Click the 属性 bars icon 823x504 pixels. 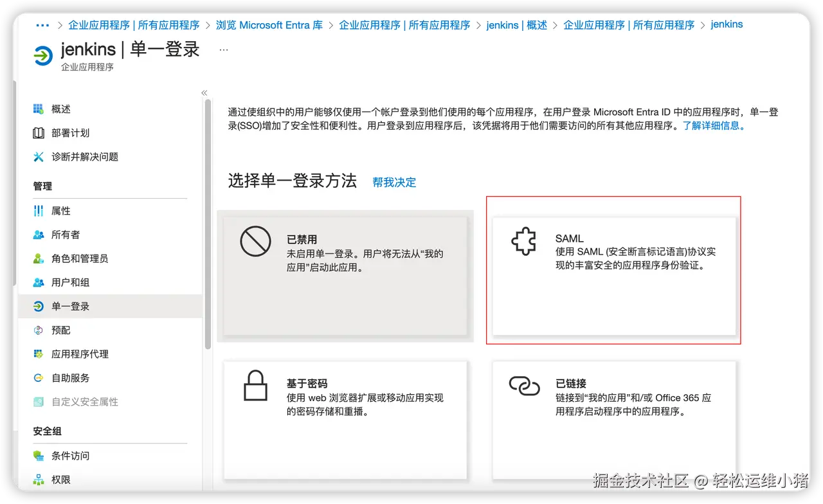tap(39, 211)
